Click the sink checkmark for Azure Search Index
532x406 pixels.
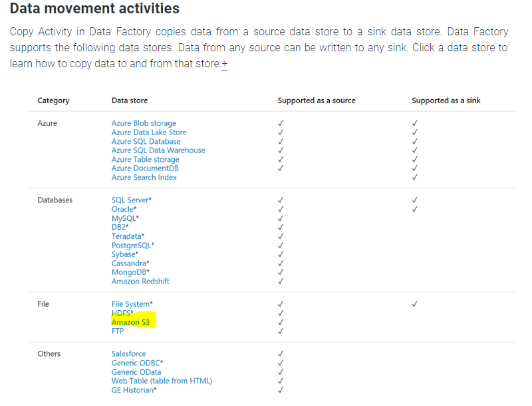414,177
